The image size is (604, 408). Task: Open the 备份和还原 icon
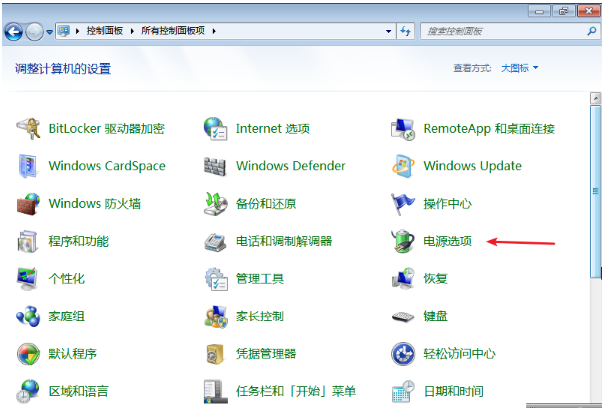pyautogui.click(x=215, y=204)
